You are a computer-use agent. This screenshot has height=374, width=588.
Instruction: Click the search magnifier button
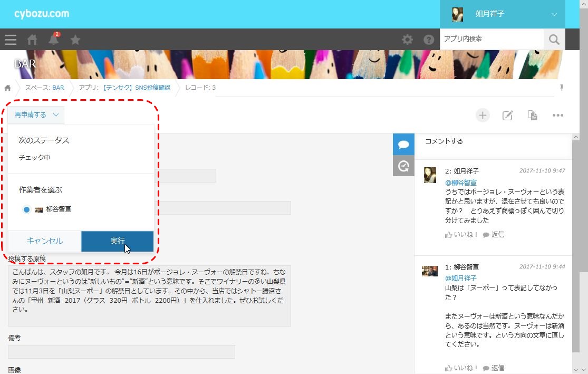(554, 39)
